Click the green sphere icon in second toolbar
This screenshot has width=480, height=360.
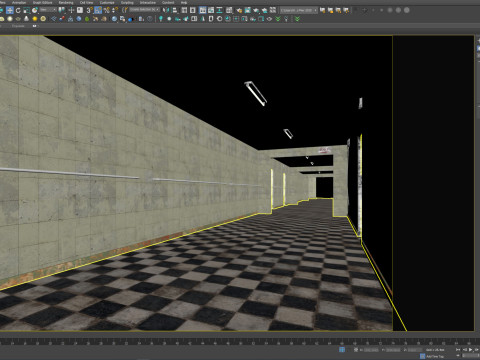[x=87, y=19]
